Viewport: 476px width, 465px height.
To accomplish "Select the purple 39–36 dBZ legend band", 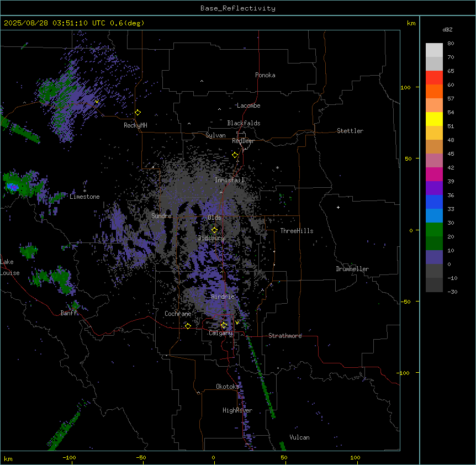I will coord(434,188).
